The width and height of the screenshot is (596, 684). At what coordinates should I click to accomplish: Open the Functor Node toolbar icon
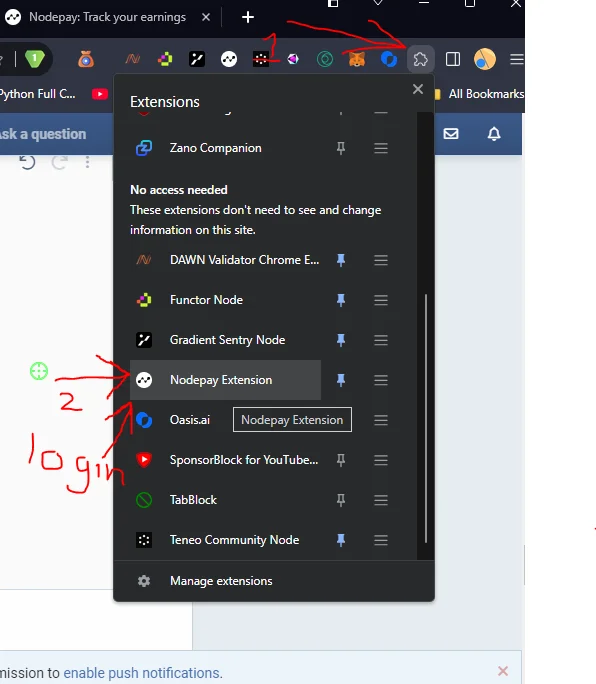point(165,59)
